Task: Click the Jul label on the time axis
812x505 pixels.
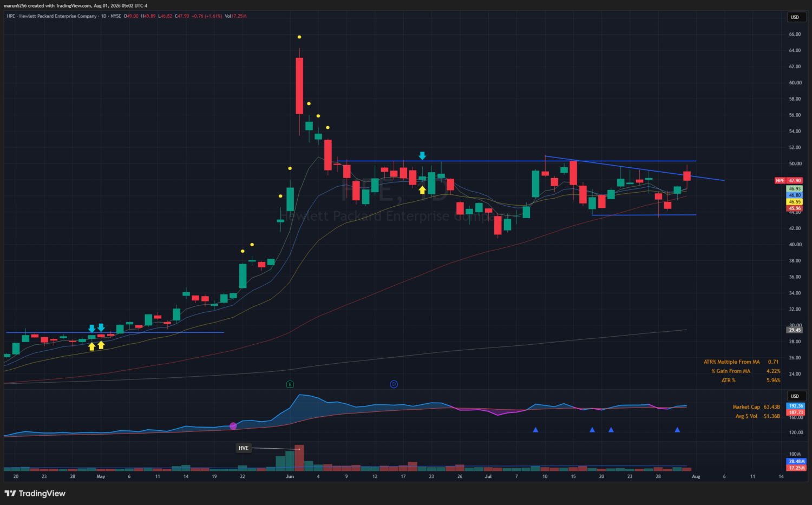Action: pyautogui.click(x=488, y=477)
